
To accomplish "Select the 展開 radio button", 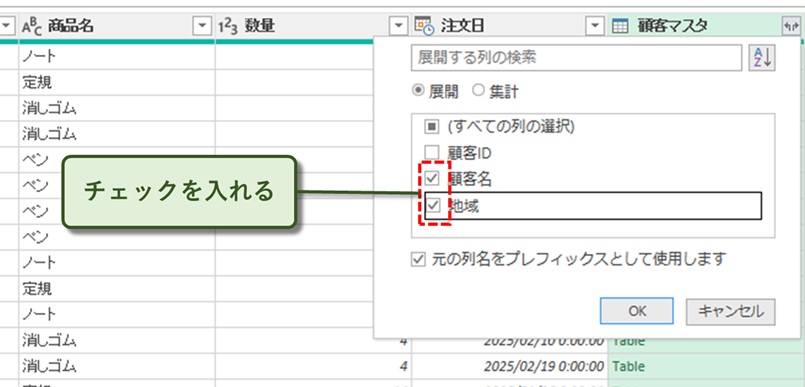I will click(x=417, y=91).
